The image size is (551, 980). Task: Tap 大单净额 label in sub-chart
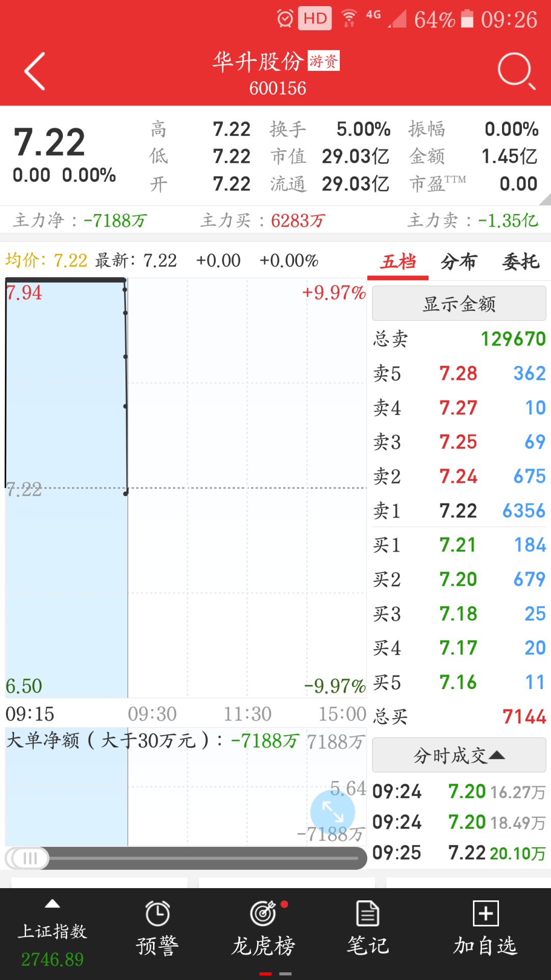(x=115, y=740)
